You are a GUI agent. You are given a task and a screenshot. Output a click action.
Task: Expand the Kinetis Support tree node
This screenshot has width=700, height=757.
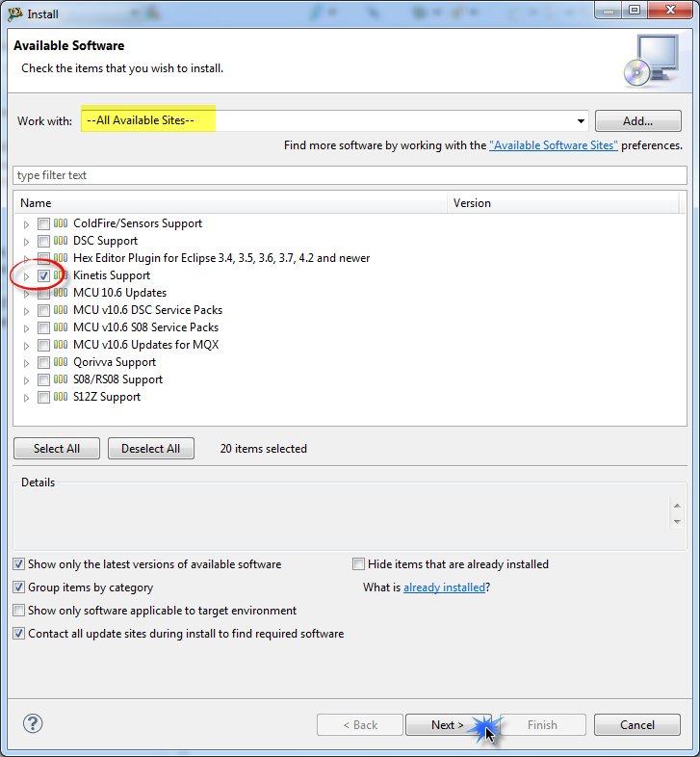(x=27, y=276)
